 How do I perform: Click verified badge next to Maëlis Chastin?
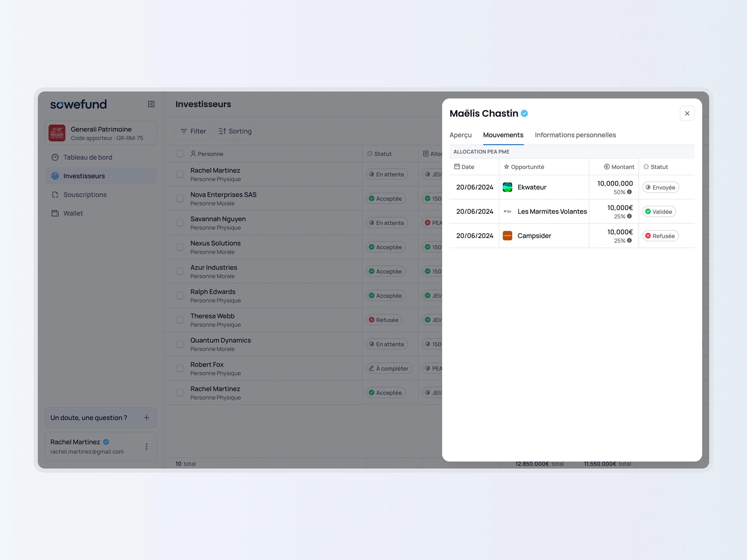tap(525, 113)
